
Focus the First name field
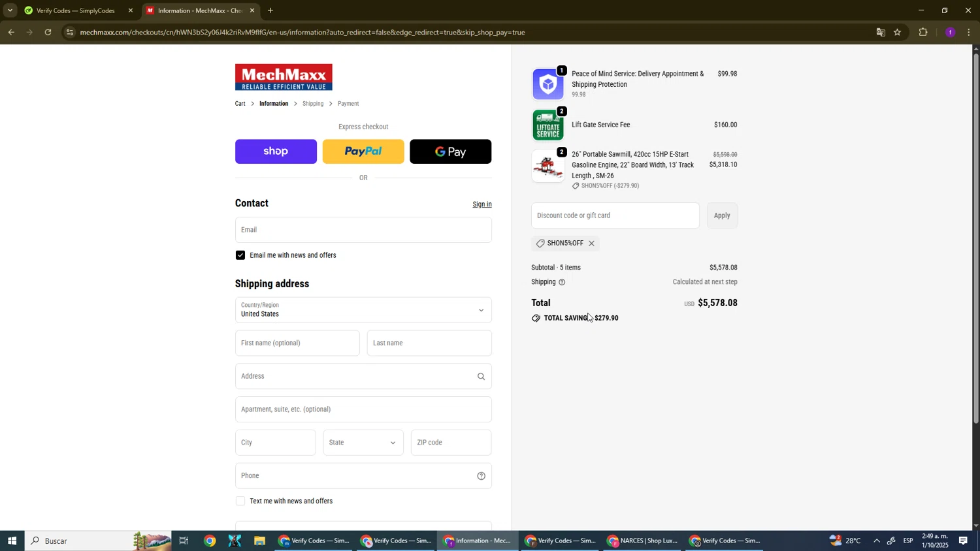click(x=297, y=343)
